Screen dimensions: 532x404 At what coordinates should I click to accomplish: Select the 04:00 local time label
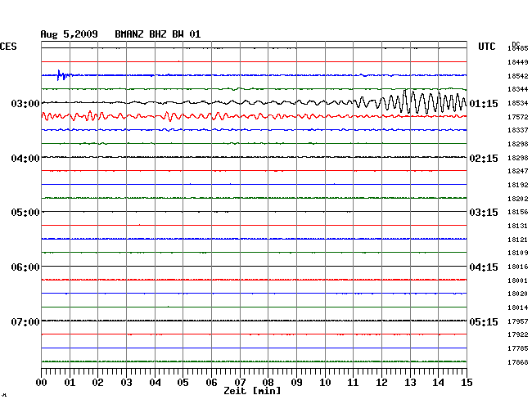click(25, 159)
